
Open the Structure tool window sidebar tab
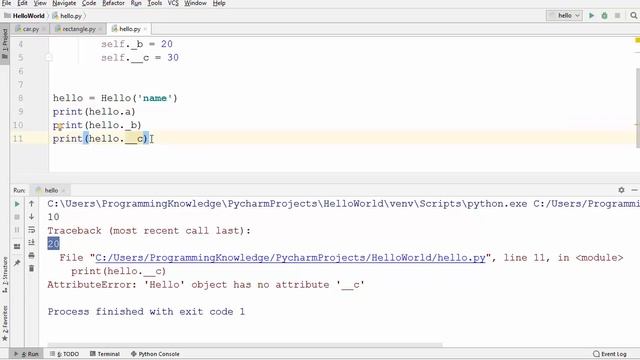[x=5, y=275]
